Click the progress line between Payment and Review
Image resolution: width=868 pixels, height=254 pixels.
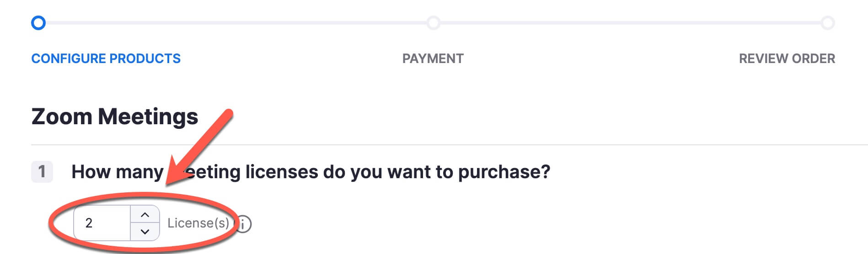click(630, 23)
